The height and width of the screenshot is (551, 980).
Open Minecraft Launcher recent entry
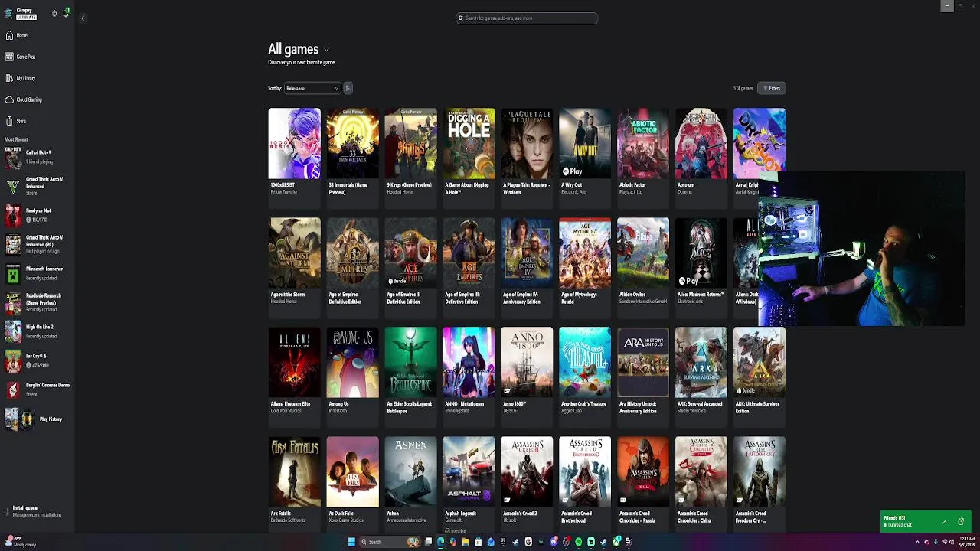37,273
